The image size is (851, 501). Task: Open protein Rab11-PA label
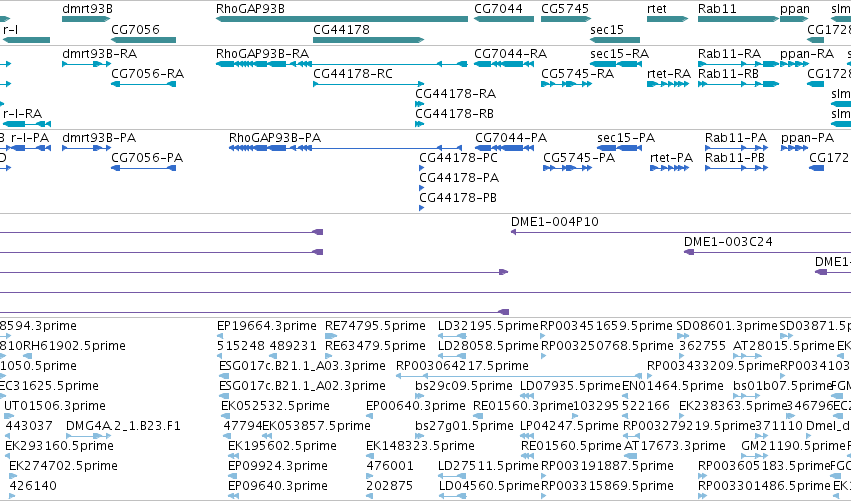click(736, 138)
